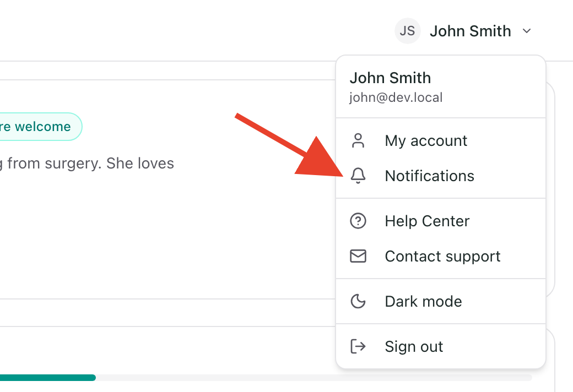Click the question mark Help Center icon
The width and height of the screenshot is (573, 392).
point(358,221)
